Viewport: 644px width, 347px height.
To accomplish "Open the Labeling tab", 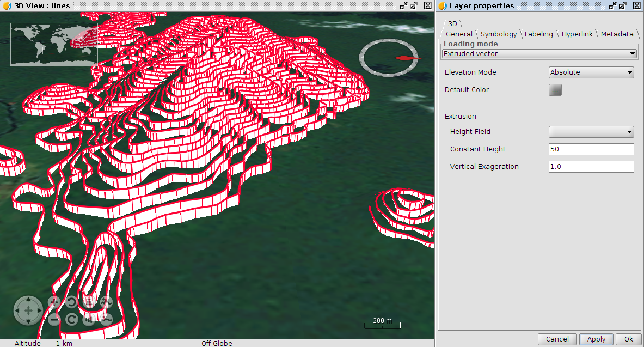I will tap(538, 34).
